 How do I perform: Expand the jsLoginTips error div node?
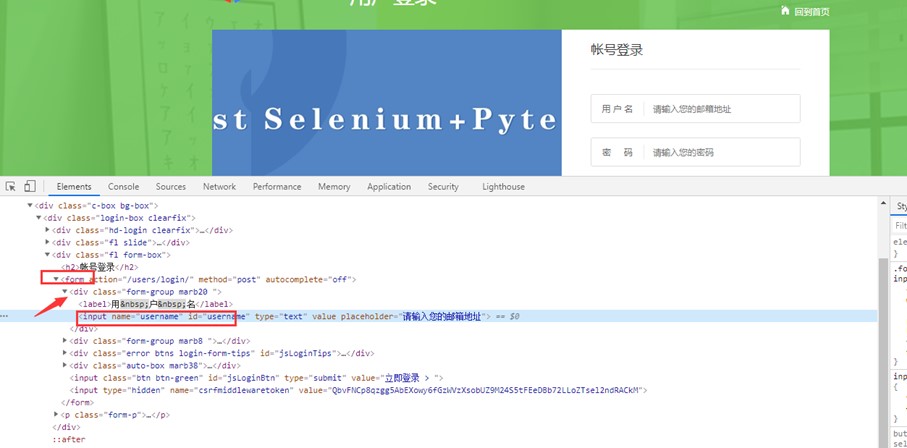coord(65,353)
